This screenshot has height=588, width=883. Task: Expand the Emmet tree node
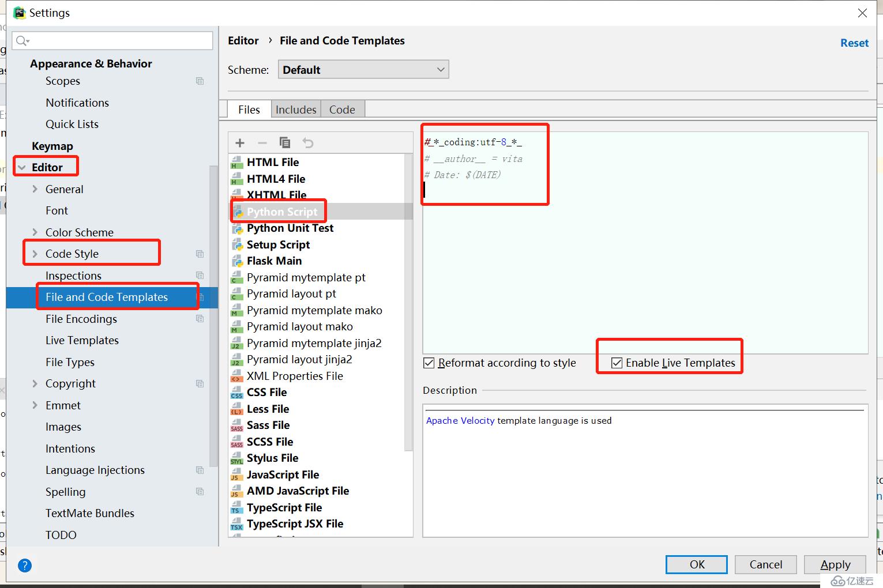pos(35,405)
